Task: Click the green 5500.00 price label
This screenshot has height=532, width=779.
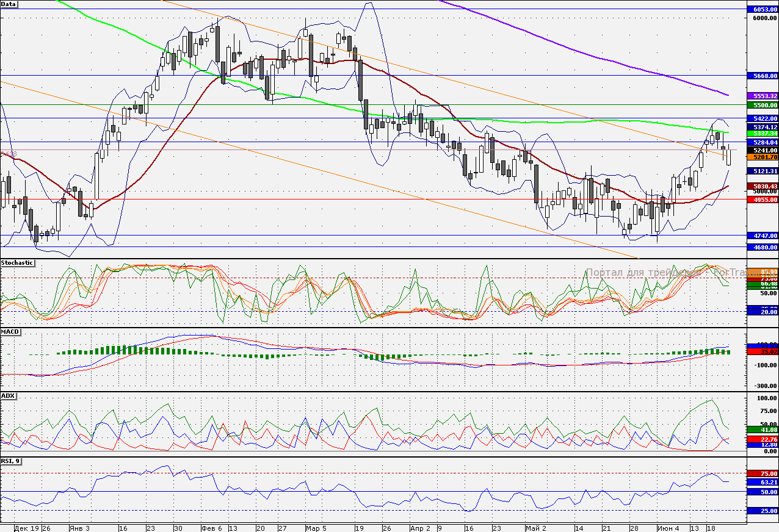Action: pos(763,106)
